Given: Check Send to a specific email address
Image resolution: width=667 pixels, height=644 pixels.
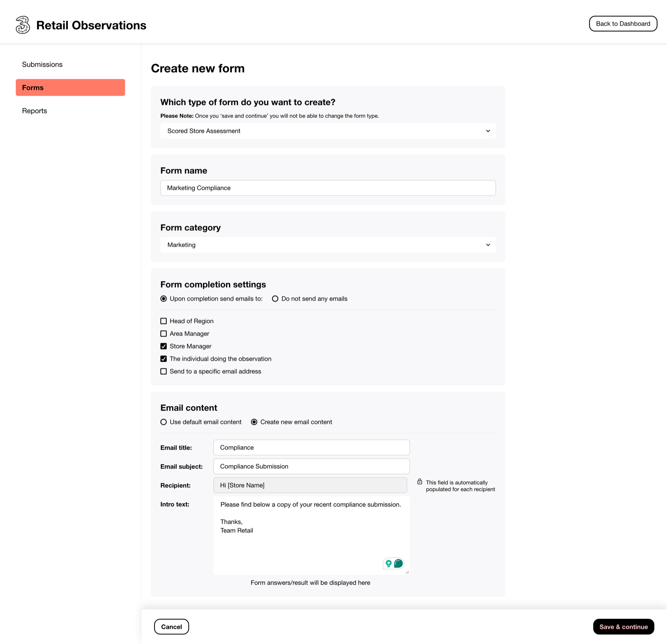Looking at the screenshot, I should 164,371.
